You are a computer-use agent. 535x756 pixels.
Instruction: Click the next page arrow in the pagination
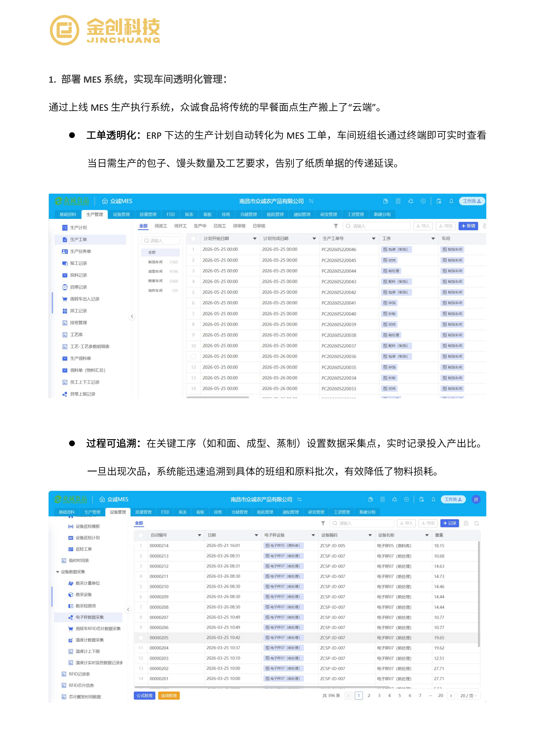tap(451, 695)
